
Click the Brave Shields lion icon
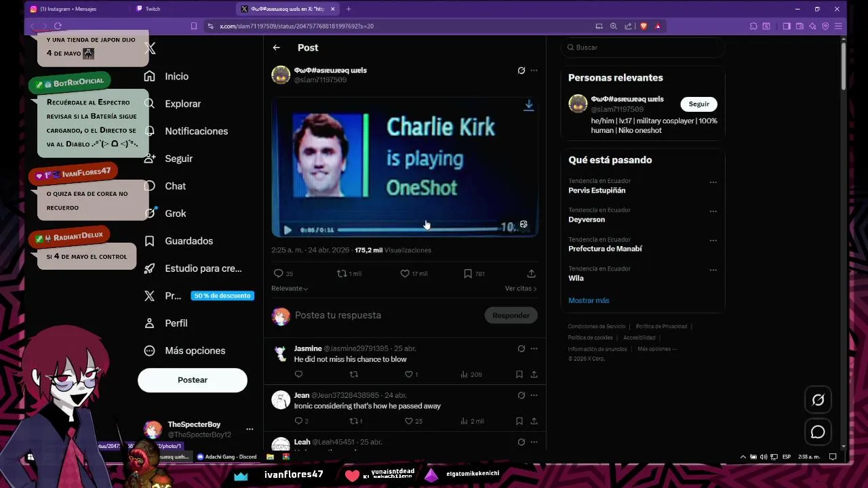[644, 26]
